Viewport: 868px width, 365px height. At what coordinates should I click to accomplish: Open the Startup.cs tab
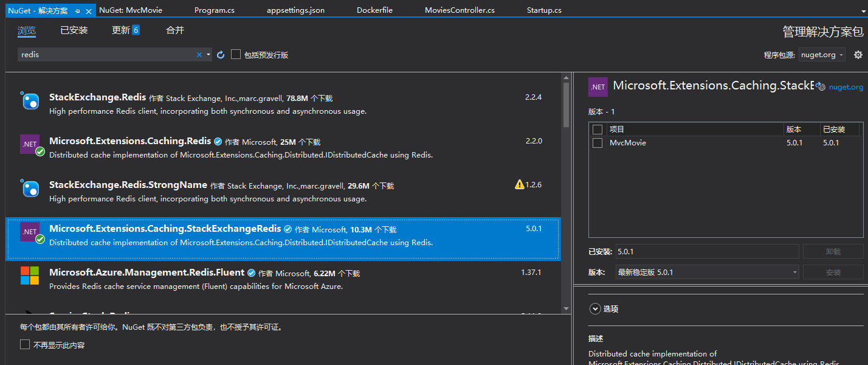[x=544, y=10]
